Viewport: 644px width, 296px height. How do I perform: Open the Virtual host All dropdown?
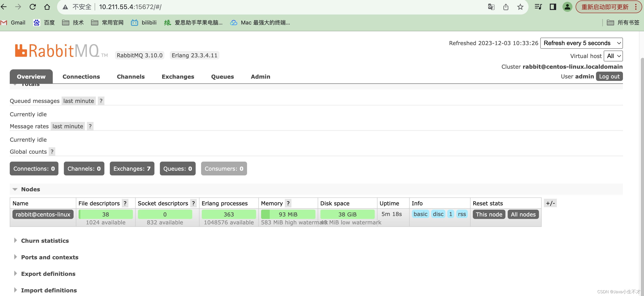(613, 56)
